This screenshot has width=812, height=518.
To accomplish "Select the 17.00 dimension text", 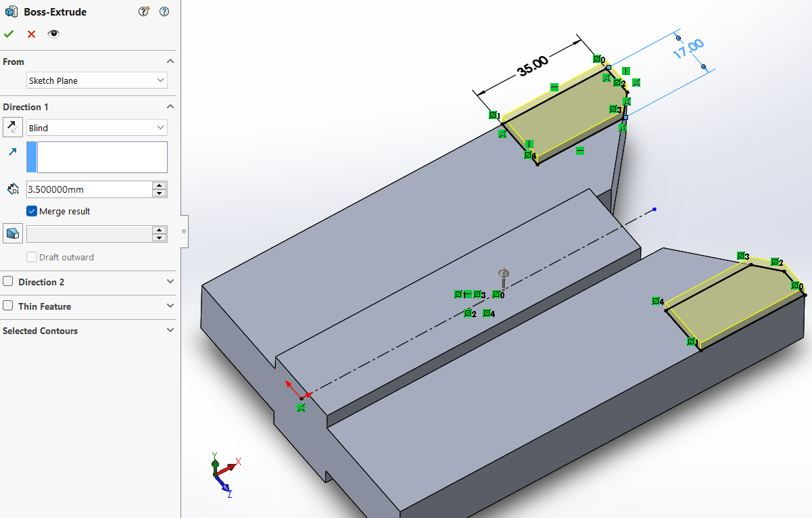I will point(689,49).
